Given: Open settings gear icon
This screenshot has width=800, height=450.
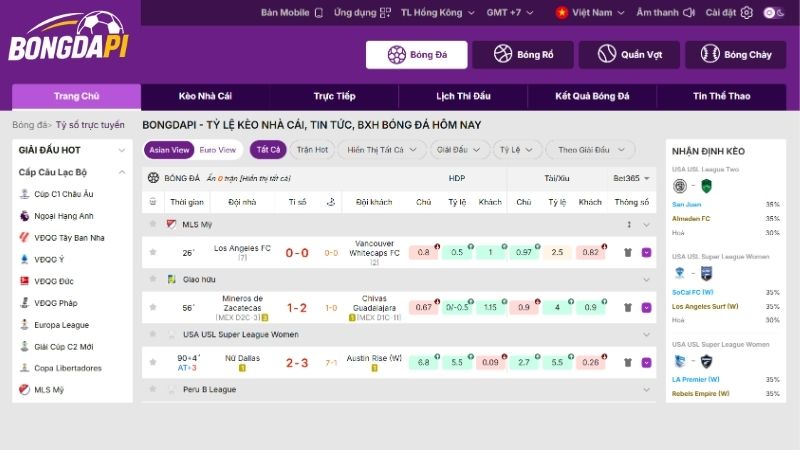Looking at the screenshot, I should (746, 13).
